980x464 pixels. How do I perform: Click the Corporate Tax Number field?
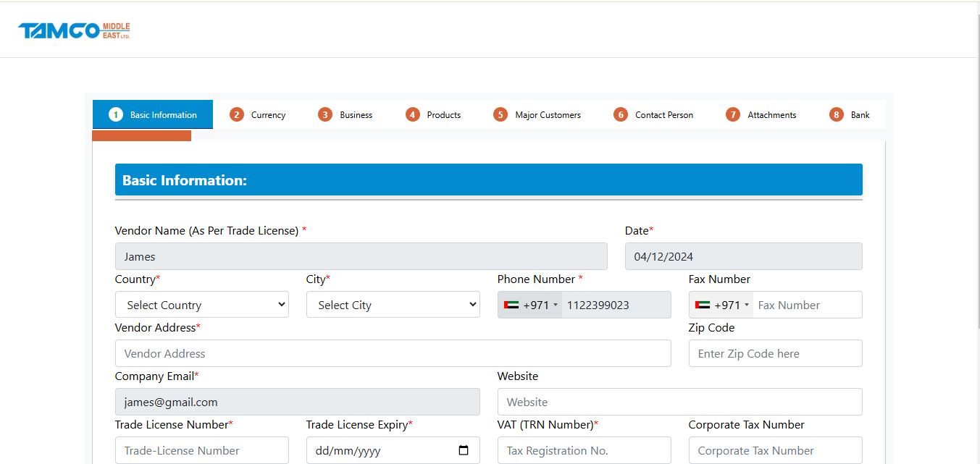click(x=775, y=450)
